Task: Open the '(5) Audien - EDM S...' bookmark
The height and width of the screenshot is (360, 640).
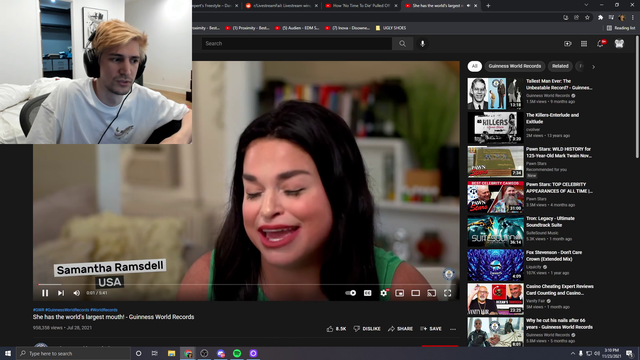Action: pos(297,28)
